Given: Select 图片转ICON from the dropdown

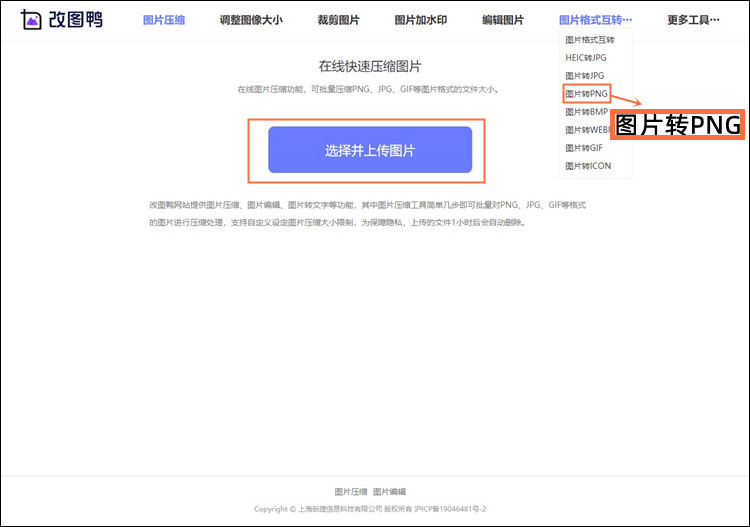Looking at the screenshot, I should pos(588,166).
